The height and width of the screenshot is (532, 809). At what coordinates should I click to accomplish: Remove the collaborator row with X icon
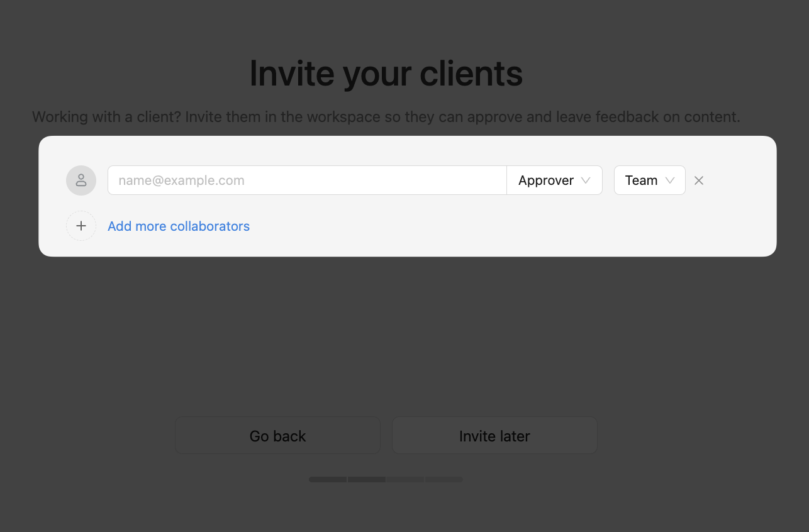coord(699,180)
